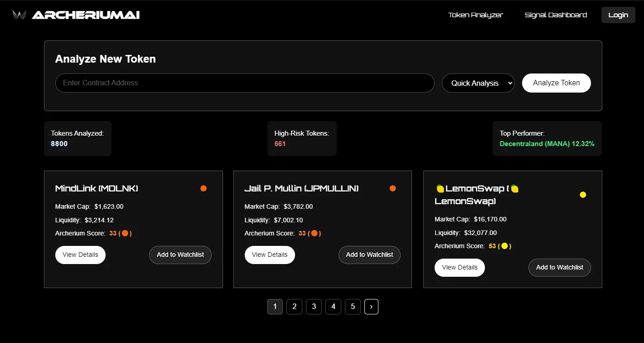Image resolution: width=644 pixels, height=343 pixels.
Task: Add Jail P. Mullin to watchlist
Action: coord(369,255)
